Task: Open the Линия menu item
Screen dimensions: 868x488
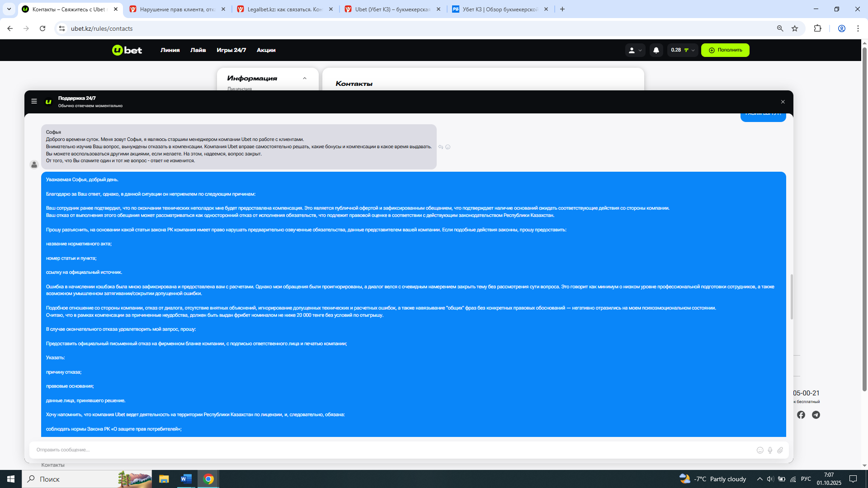Action: point(170,50)
